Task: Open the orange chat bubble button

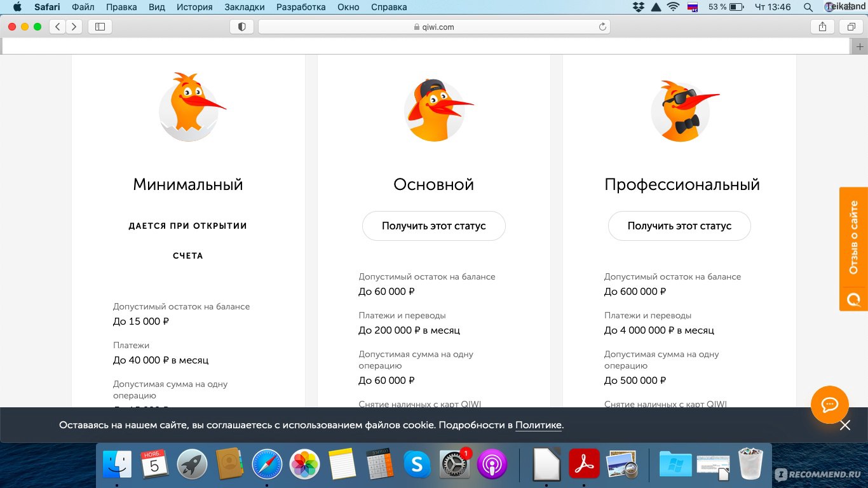Action: (830, 405)
